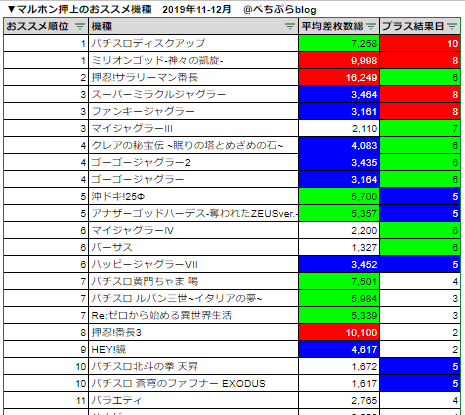Click 1,327 value cell
465x415 pixels.
click(x=339, y=247)
